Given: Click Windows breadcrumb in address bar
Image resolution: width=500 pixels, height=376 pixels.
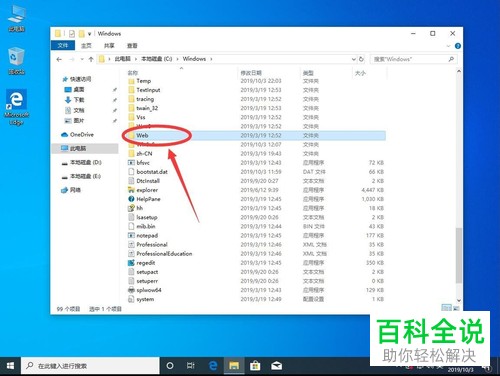Looking at the screenshot, I should click(x=194, y=59).
